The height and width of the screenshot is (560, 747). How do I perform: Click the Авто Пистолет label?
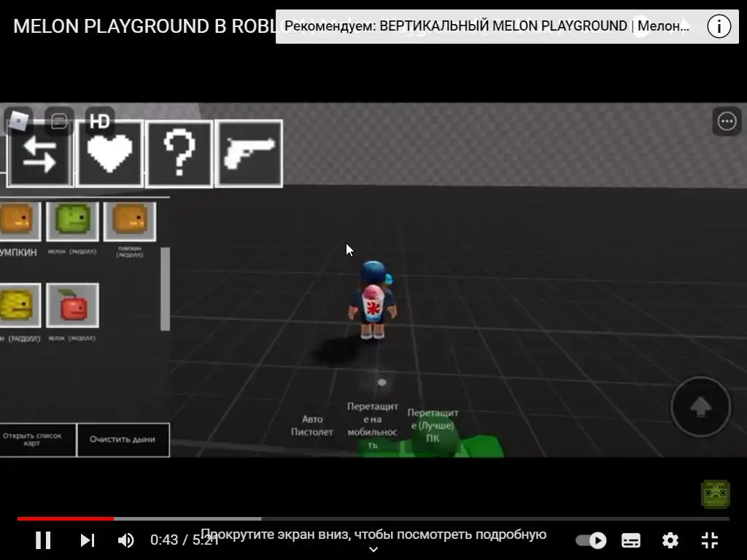(x=312, y=425)
